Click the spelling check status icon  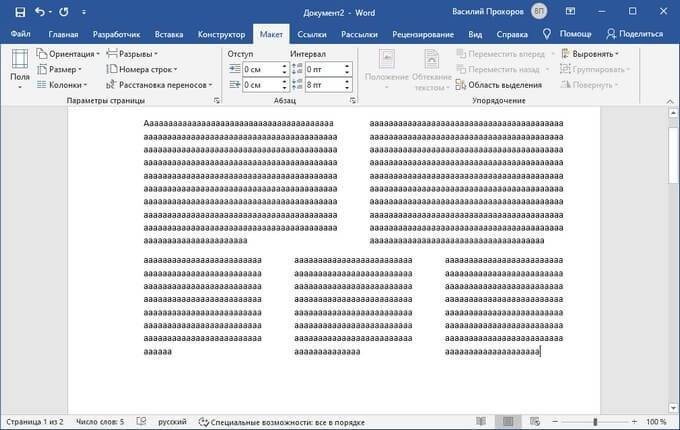tap(141, 422)
